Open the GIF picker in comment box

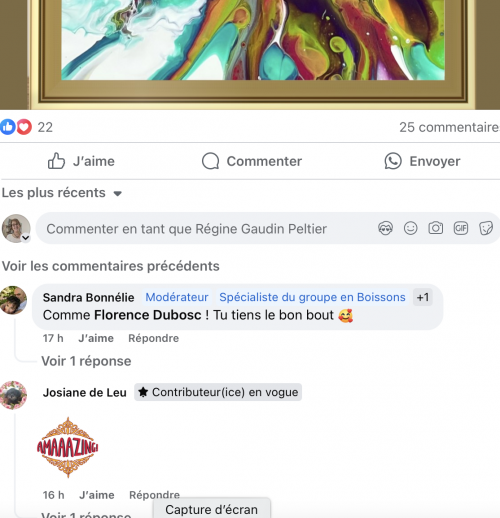[x=461, y=228]
